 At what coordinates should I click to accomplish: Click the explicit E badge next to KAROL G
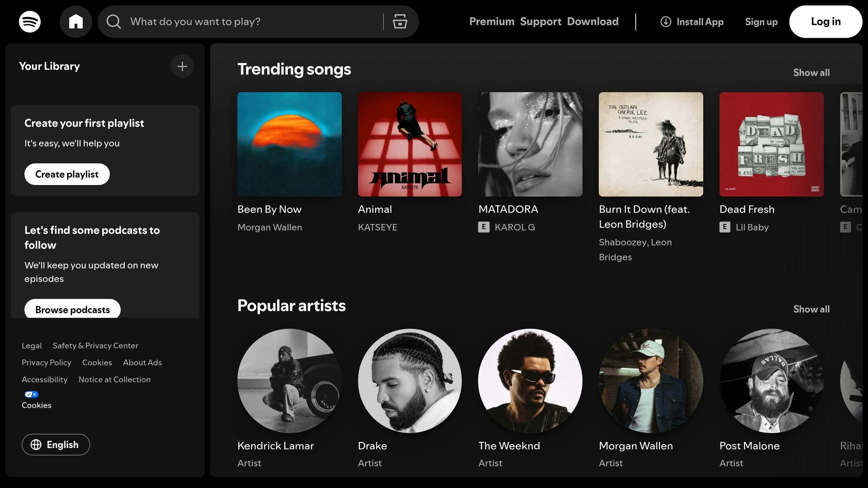(484, 227)
